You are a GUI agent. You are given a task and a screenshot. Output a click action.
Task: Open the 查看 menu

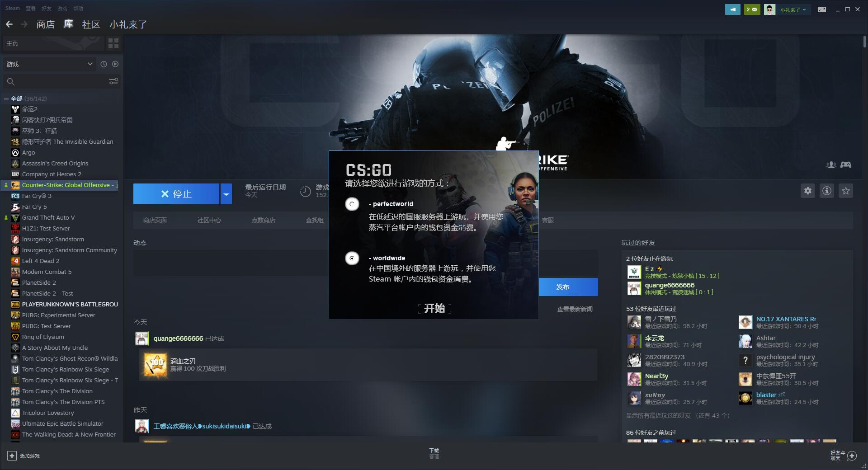(x=31, y=8)
